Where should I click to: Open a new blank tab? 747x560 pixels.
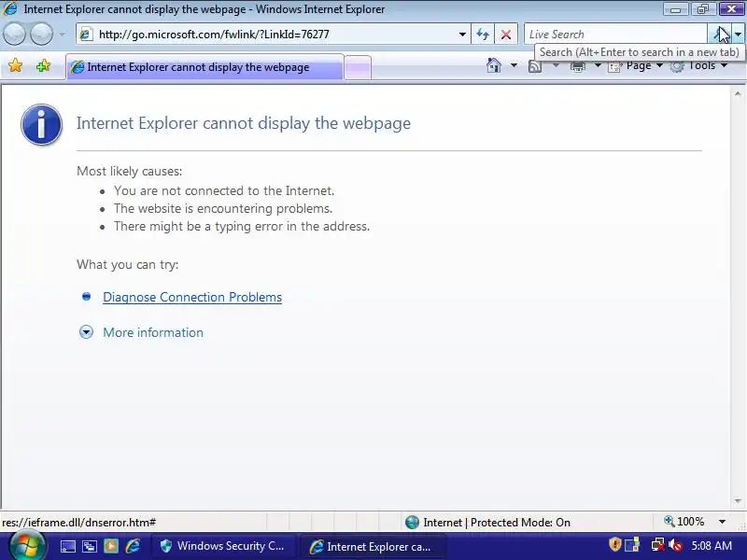click(x=358, y=67)
